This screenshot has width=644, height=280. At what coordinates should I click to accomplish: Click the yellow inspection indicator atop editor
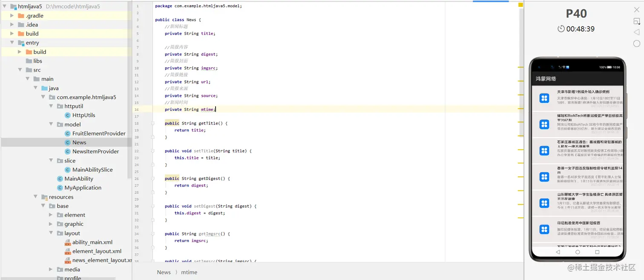click(x=520, y=5)
